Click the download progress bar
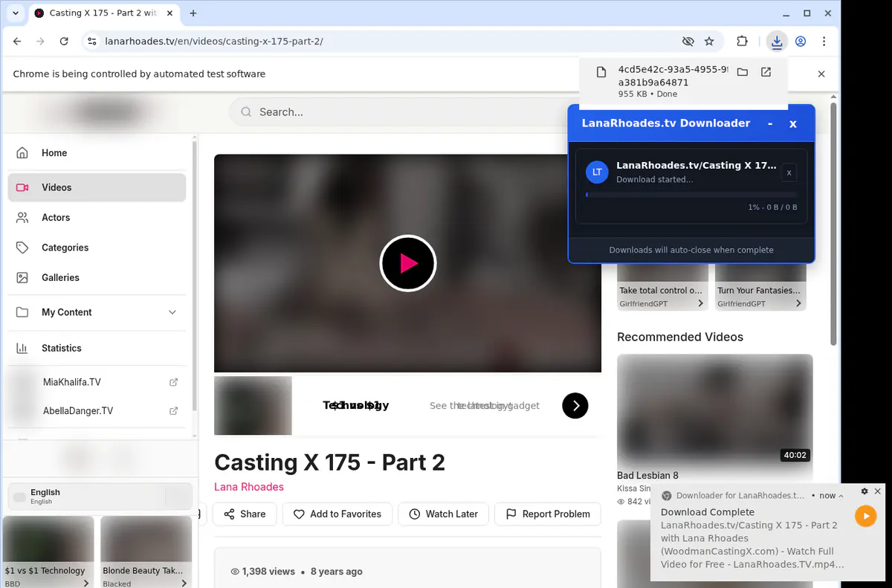Viewport: 892px width, 588px height. pos(691,195)
